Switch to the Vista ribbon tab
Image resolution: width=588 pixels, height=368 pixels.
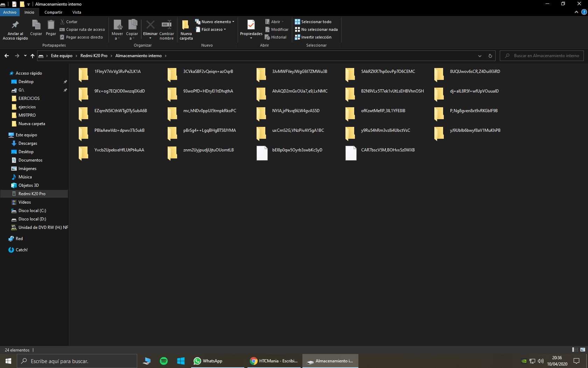[77, 12]
